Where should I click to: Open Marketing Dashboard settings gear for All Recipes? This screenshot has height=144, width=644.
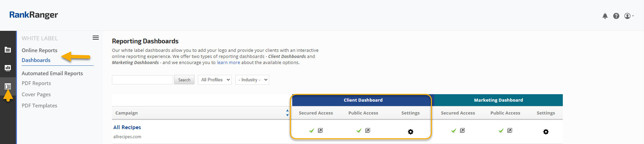(546, 132)
